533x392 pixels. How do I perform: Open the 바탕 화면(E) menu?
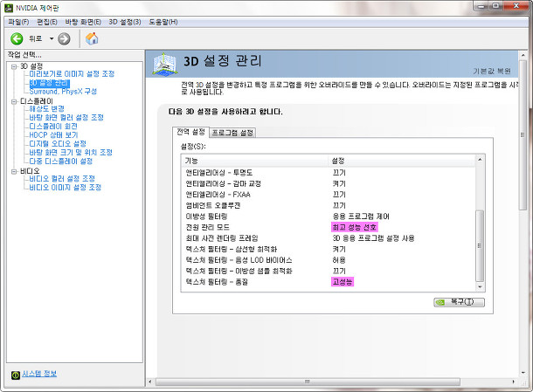pos(83,22)
